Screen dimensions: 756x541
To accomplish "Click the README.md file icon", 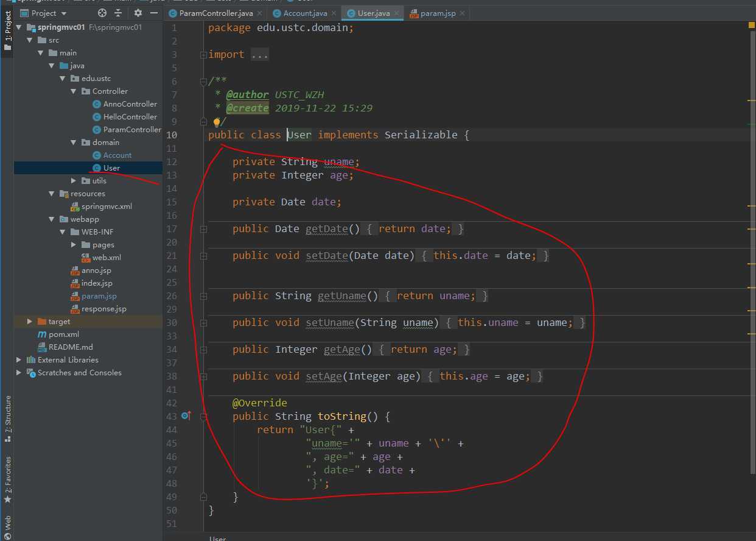I will (42, 347).
